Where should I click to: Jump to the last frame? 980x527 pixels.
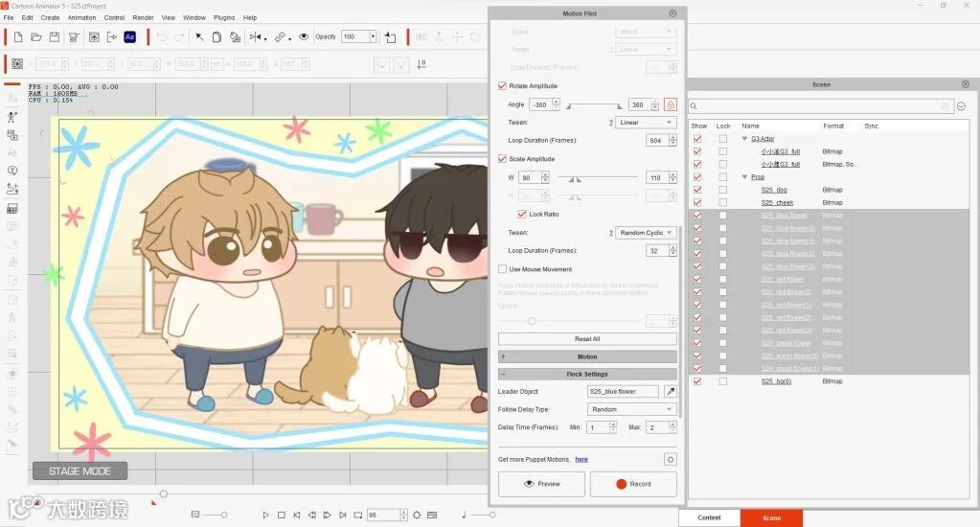[343, 516]
